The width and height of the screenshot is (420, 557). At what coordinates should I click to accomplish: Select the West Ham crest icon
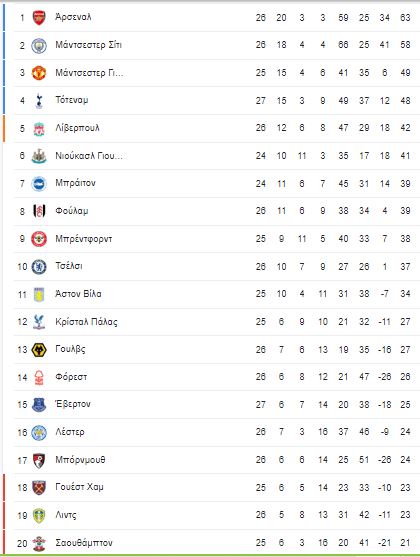(39, 488)
